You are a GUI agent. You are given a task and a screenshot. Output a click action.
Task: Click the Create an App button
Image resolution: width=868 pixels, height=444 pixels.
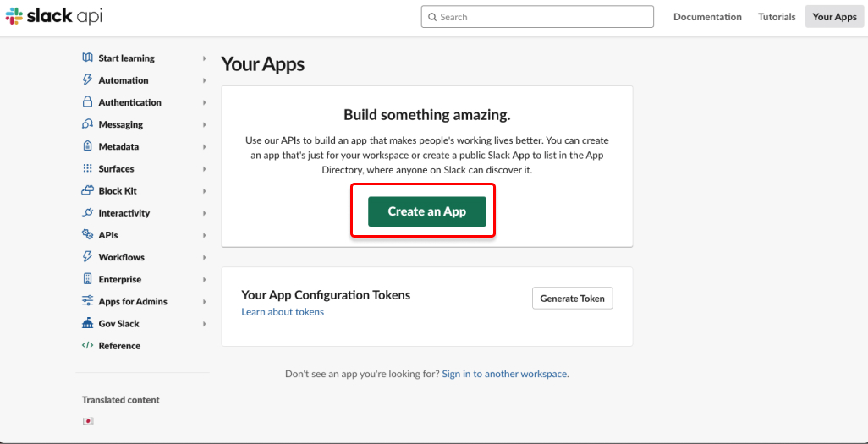click(426, 211)
